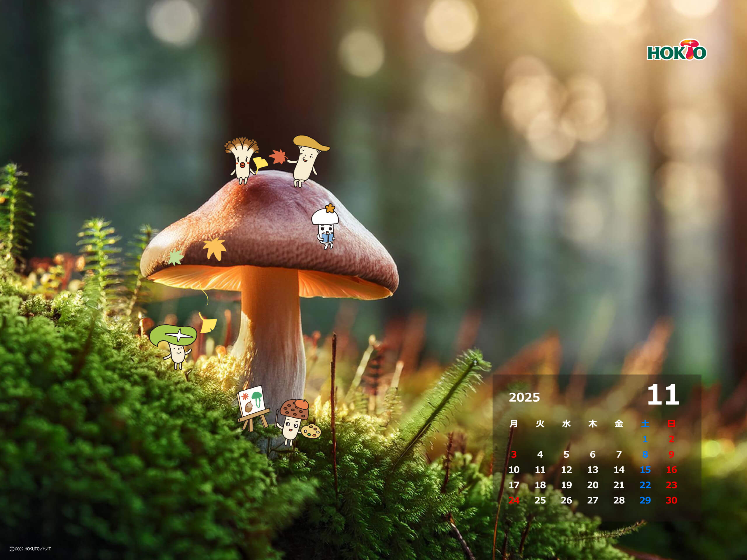The image size is (747, 560).
Task: Click the year 2025 label
Action: coord(524,397)
